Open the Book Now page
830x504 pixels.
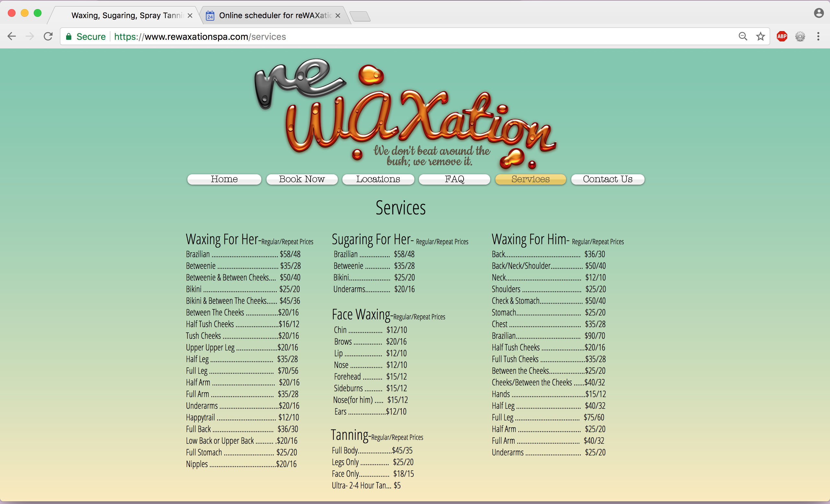pos(302,179)
